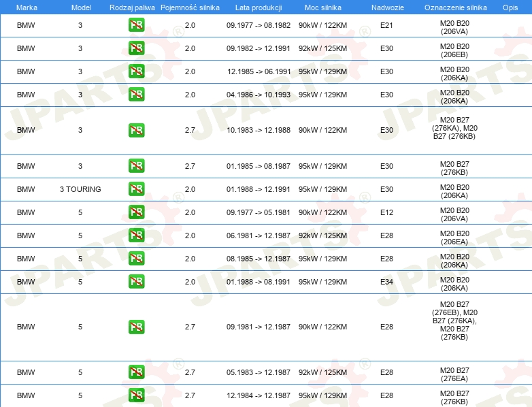
Task: Select the M20 B20 (206VA) cell in the E12 row
Action: 454,214
